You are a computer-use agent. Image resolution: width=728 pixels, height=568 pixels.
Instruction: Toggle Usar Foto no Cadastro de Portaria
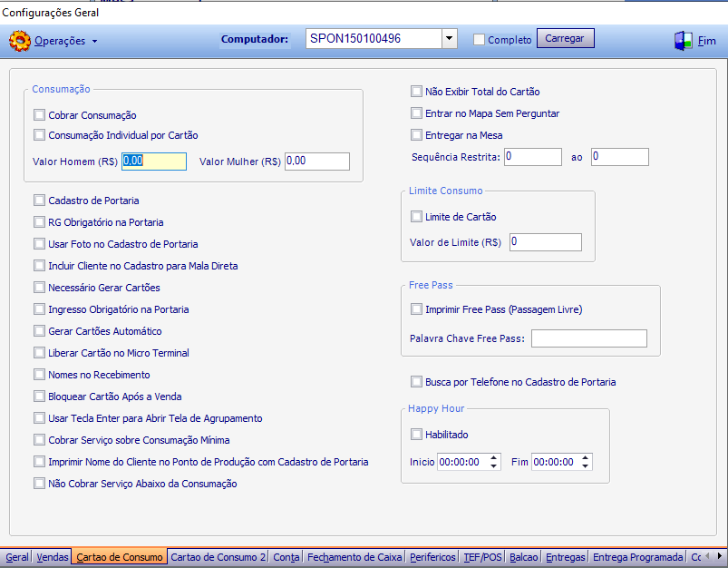40,243
